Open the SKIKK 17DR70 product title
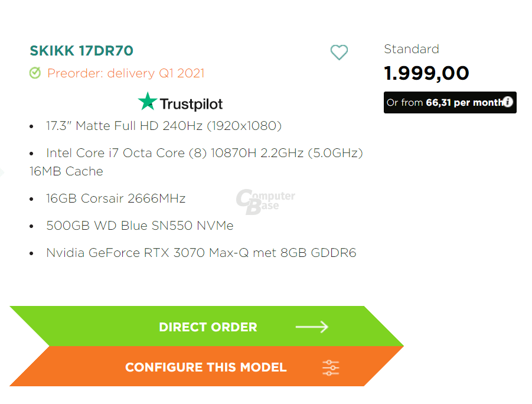Image resolution: width=532 pixels, height=404 pixels. (x=81, y=51)
